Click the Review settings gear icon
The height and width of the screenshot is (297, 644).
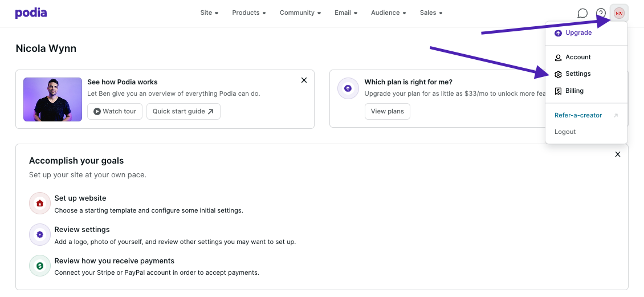point(40,234)
